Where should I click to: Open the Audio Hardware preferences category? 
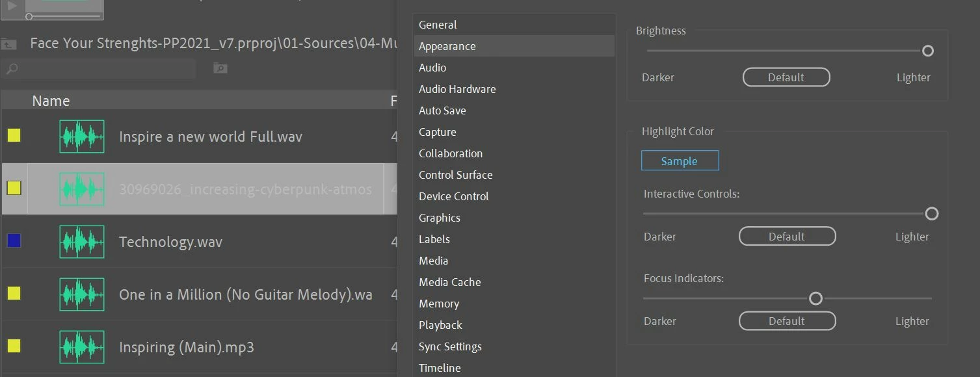457,89
